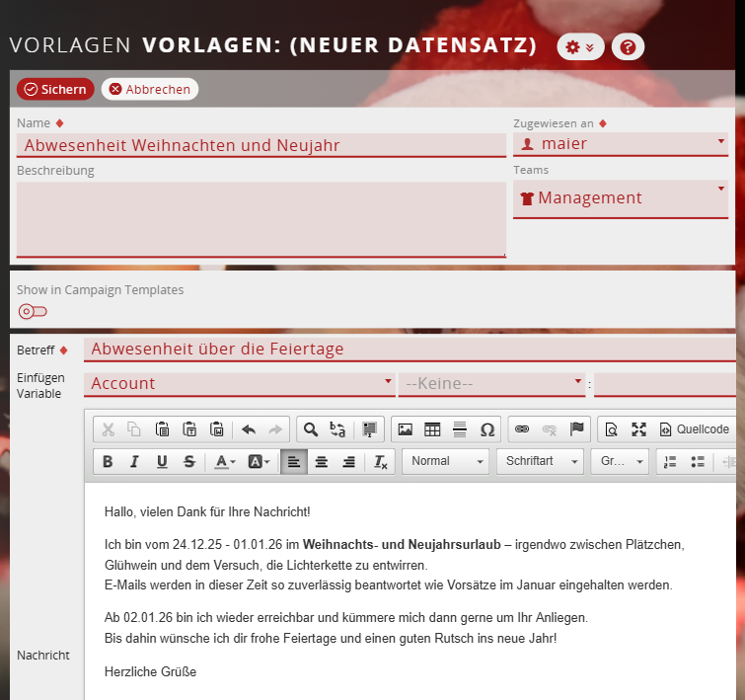Click the Unlink icon

tap(550, 429)
